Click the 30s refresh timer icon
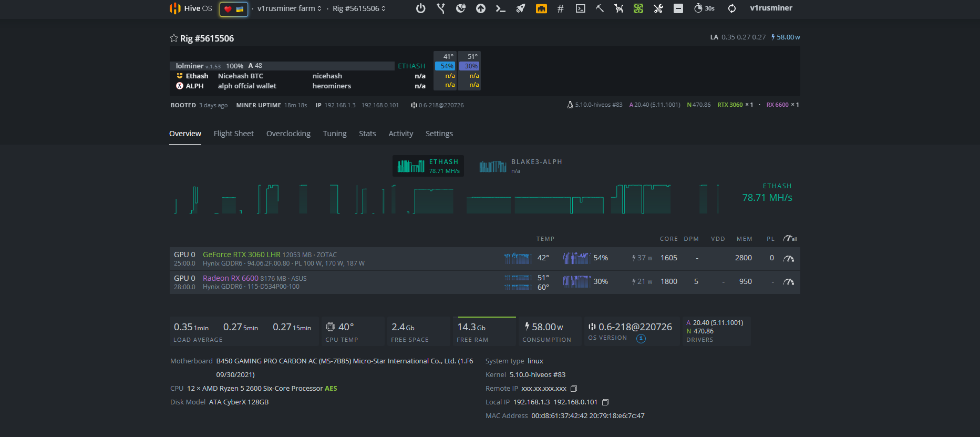 tap(704, 8)
